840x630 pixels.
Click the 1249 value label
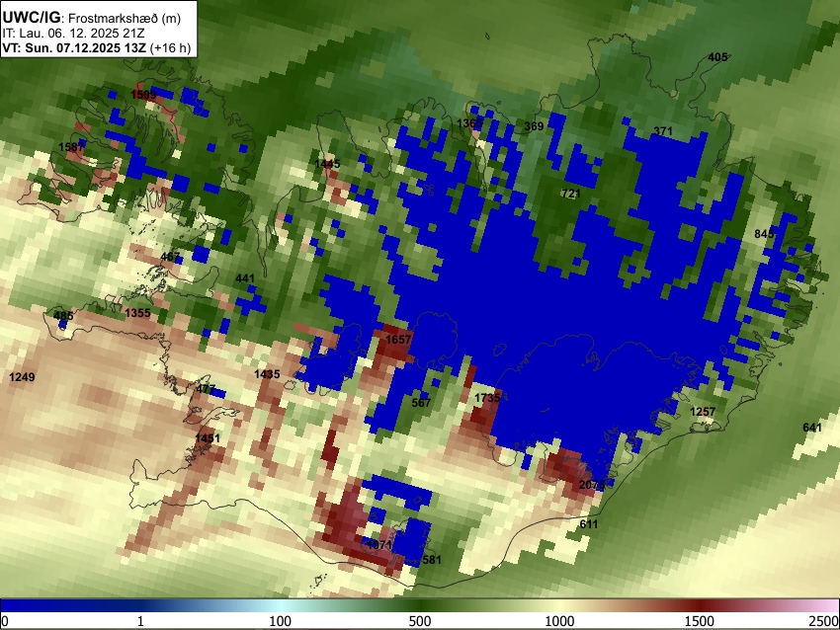pos(22,377)
